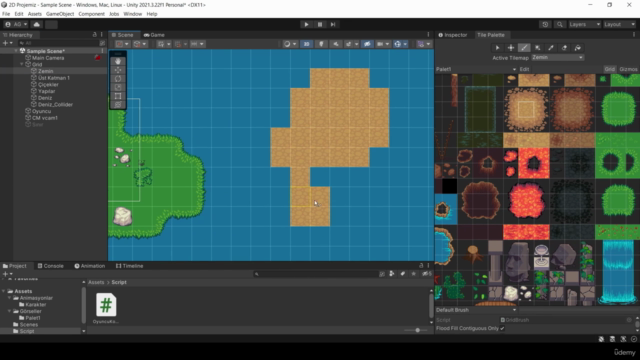Image resolution: width=640 pixels, height=360 pixels.
Task: Switch to the Timeline tab
Action: (129, 266)
